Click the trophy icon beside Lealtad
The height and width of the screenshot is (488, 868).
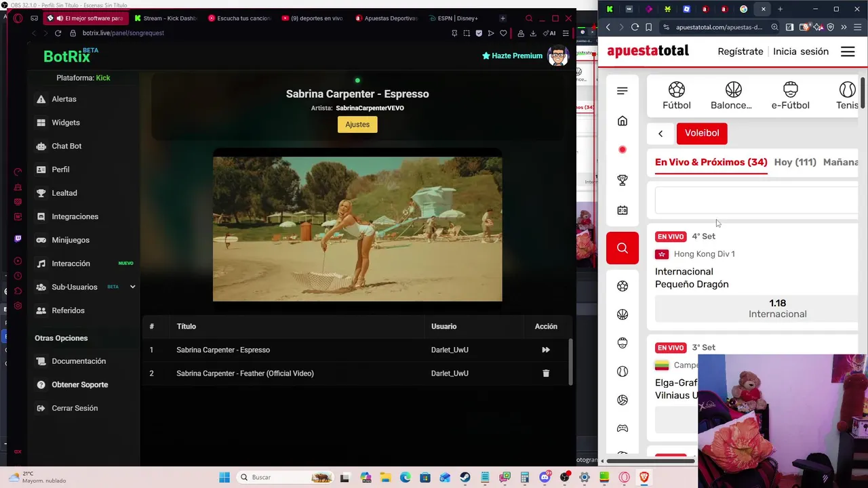[x=41, y=193]
